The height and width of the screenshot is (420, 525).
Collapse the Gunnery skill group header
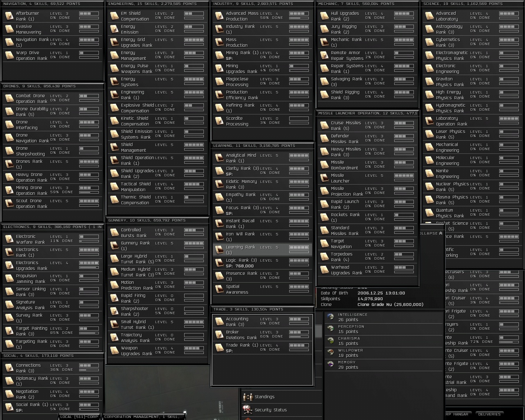pos(158,220)
